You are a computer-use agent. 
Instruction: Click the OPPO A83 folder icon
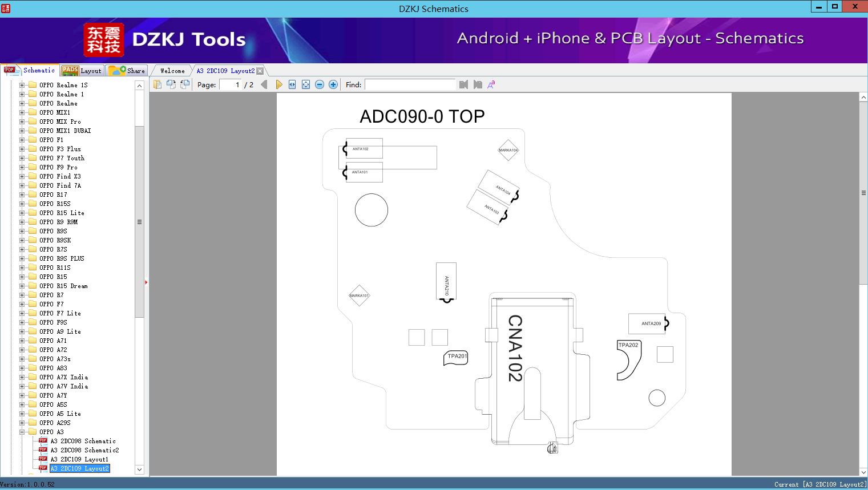coord(33,368)
